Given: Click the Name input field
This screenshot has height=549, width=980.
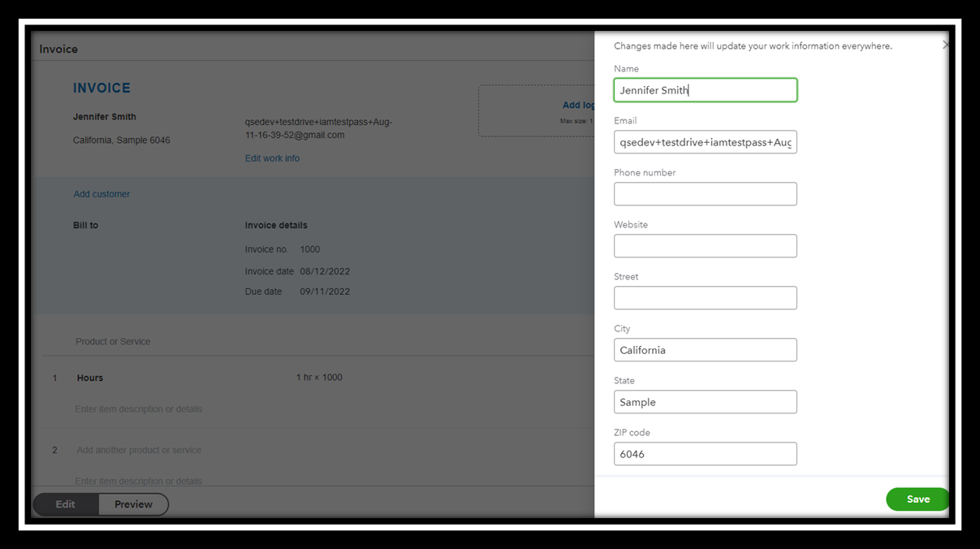Looking at the screenshot, I should [x=705, y=90].
